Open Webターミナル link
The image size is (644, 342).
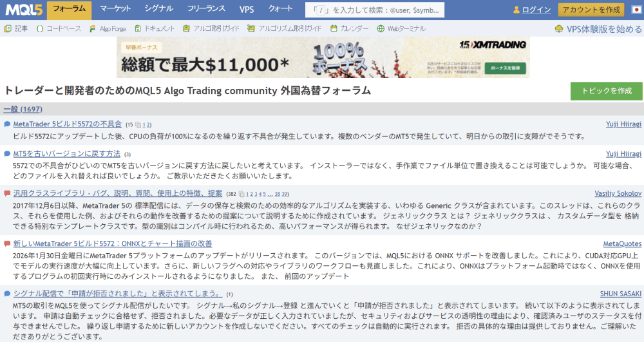click(406, 28)
